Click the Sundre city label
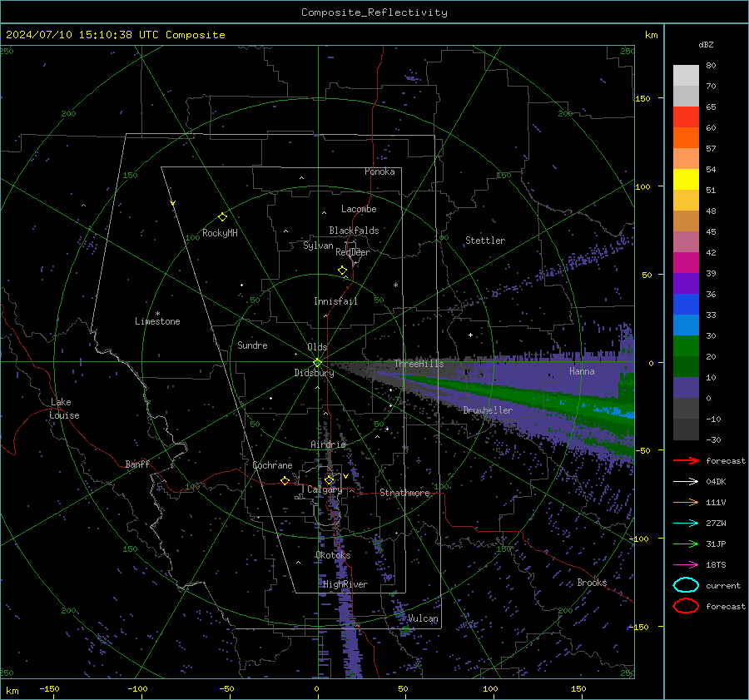This screenshot has width=749, height=700. point(252,345)
